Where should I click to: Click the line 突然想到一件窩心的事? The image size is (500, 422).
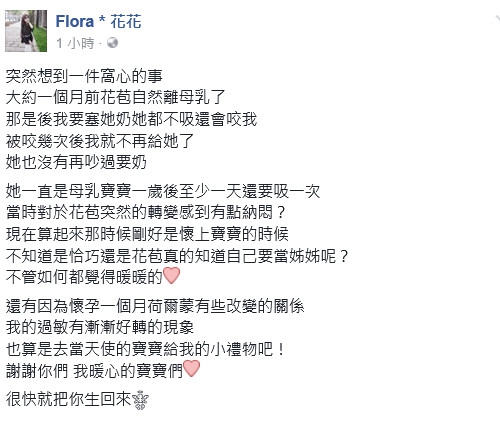pyautogui.click(x=84, y=76)
